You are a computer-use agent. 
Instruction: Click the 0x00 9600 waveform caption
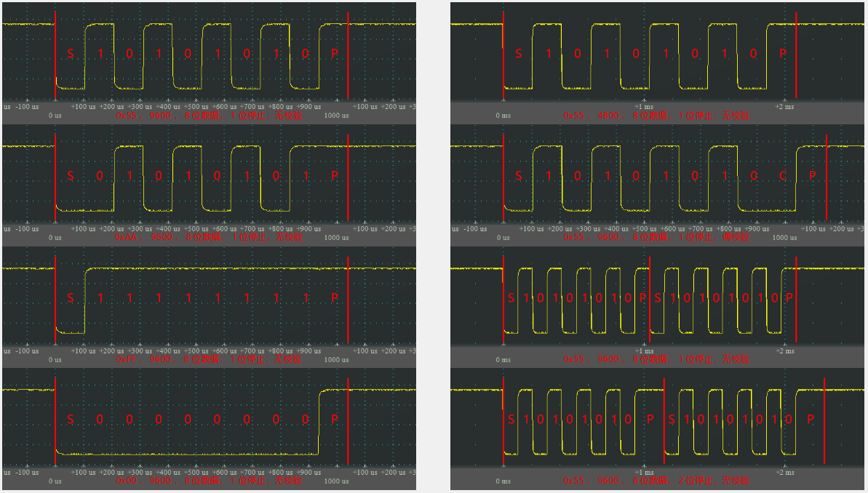pyautogui.click(x=209, y=480)
